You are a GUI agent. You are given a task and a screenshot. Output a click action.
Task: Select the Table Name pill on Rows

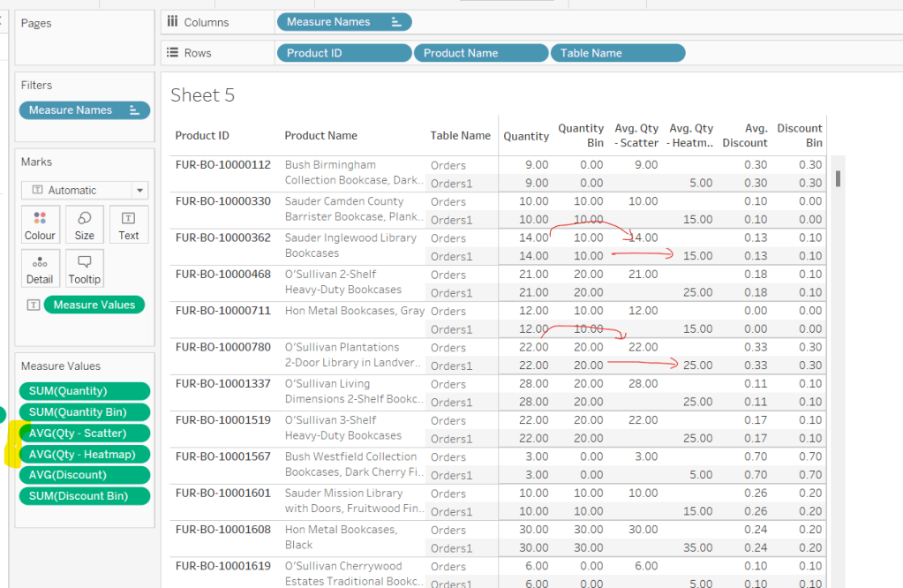click(618, 53)
